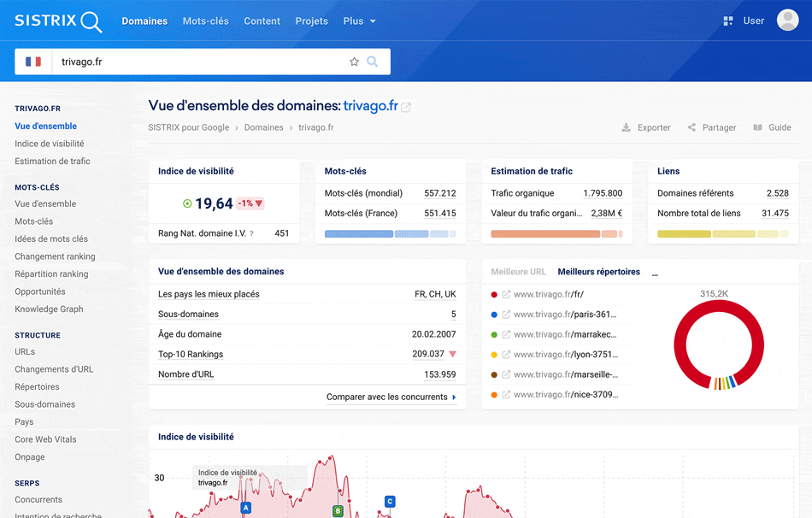Click the red donut chart

719,345
